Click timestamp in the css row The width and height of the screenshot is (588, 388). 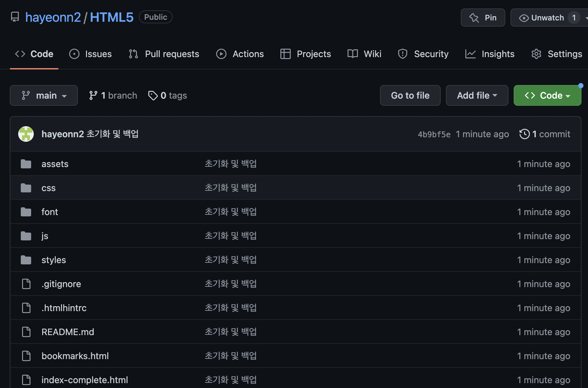click(544, 188)
